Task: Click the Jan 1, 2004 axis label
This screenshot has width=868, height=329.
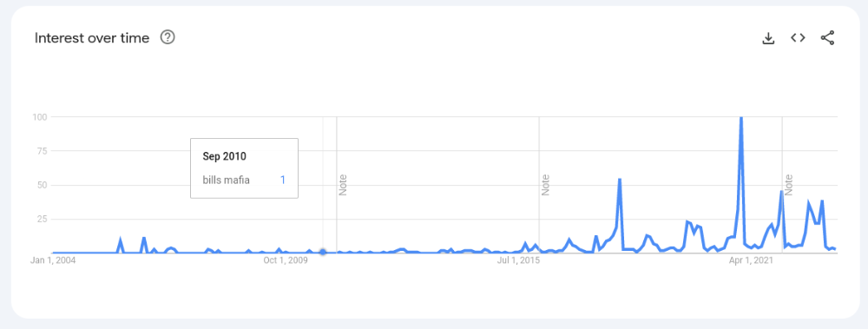Action: 53,260
